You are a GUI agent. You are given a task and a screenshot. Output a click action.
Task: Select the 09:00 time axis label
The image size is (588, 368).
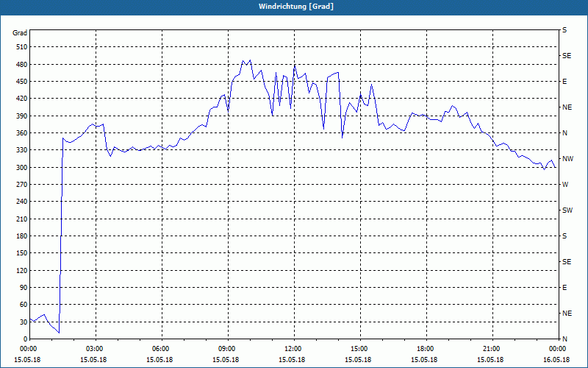tap(226, 348)
